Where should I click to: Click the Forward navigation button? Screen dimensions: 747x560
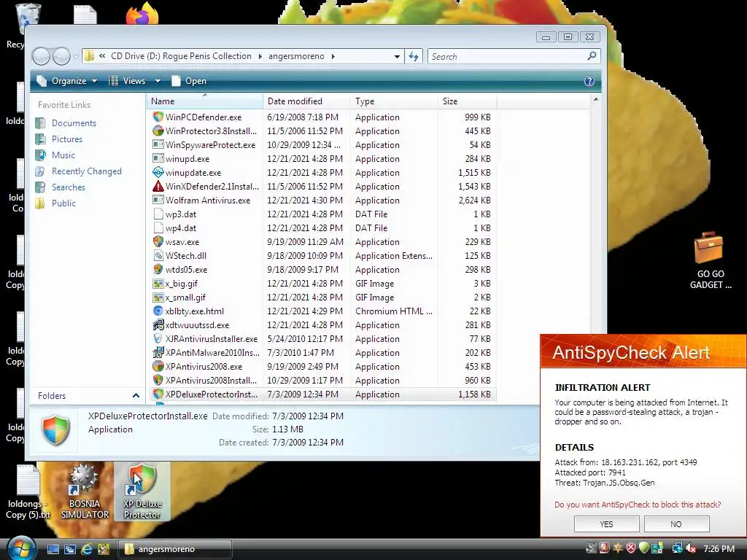(61, 57)
